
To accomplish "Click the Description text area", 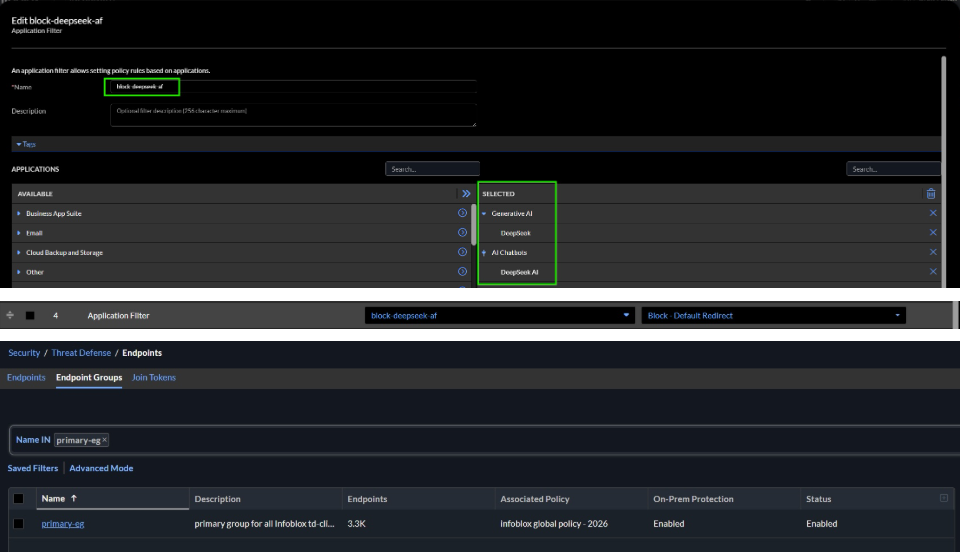I will tap(293, 114).
